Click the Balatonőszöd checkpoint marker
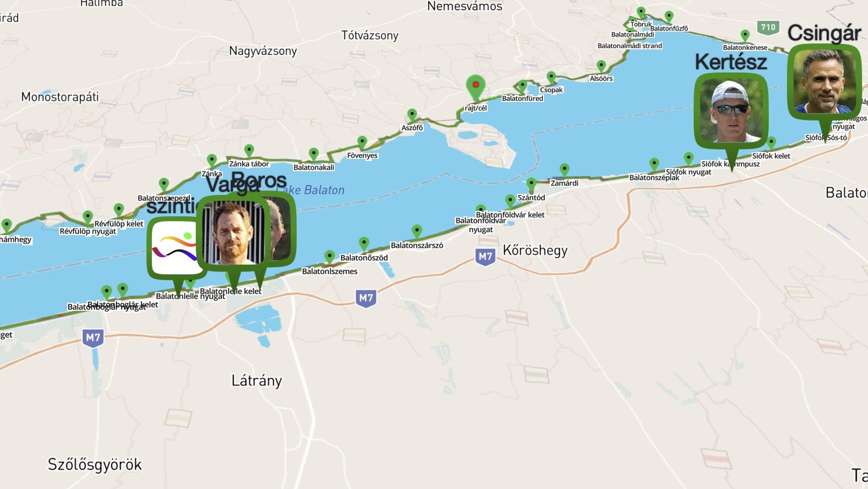Image resolution: width=868 pixels, height=489 pixels. click(x=364, y=244)
